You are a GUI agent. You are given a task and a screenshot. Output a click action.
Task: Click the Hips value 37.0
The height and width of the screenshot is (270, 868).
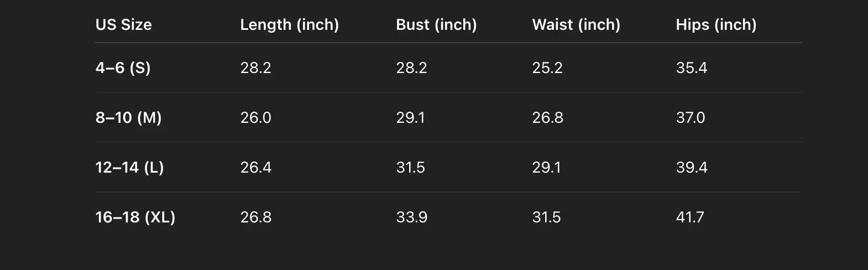pos(691,118)
